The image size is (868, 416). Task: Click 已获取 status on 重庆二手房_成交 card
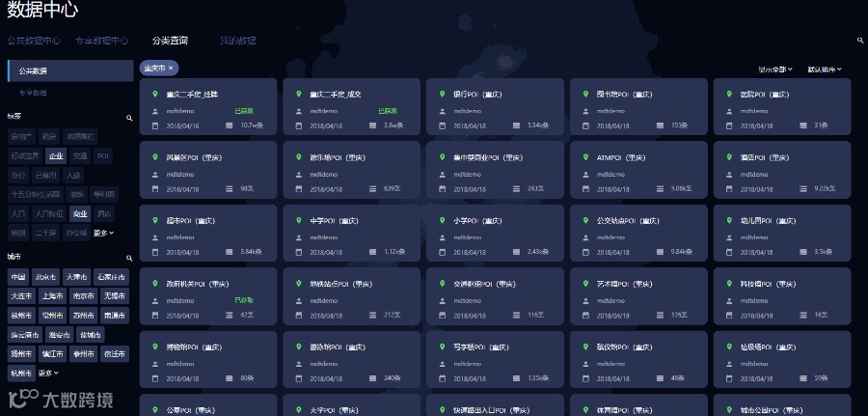(388, 111)
